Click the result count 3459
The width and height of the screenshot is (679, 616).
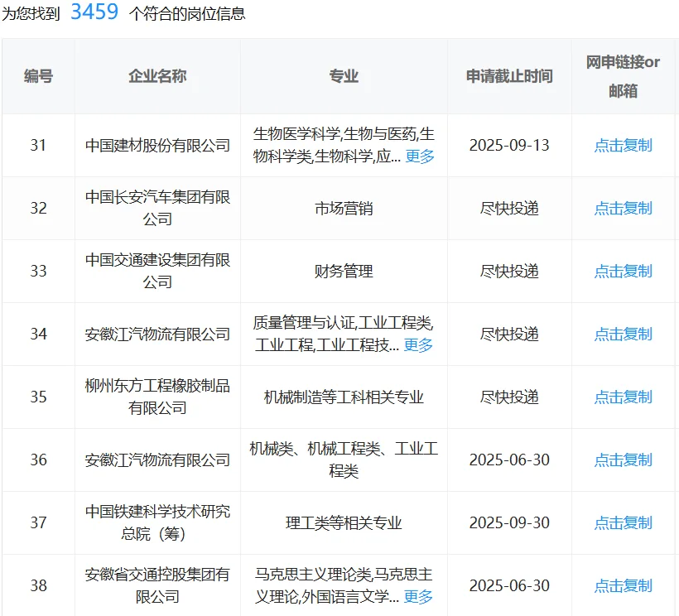point(94,12)
